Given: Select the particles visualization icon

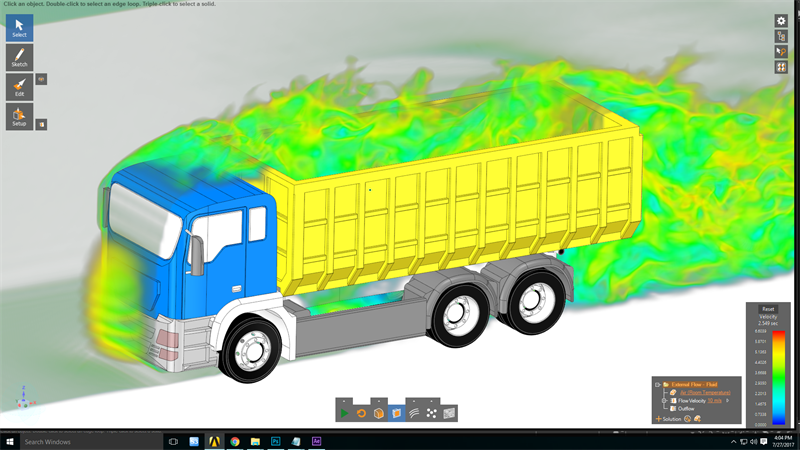Looking at the screenshot, I should coord(431,413).
